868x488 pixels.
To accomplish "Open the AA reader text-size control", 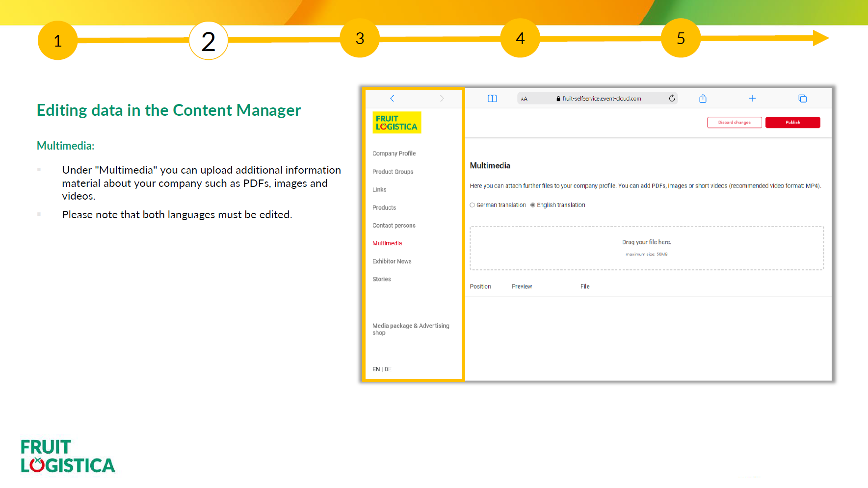I will [524, 99].
